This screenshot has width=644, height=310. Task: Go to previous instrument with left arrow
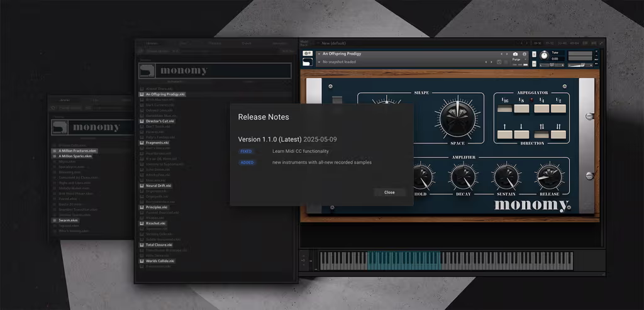[x=501, y=54]
